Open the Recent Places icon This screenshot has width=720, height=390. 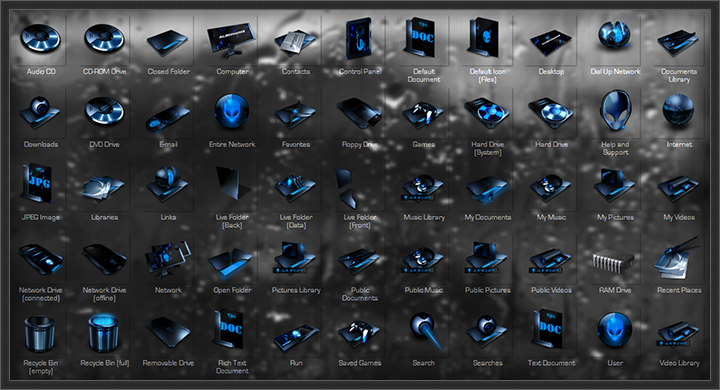[677, 259]
